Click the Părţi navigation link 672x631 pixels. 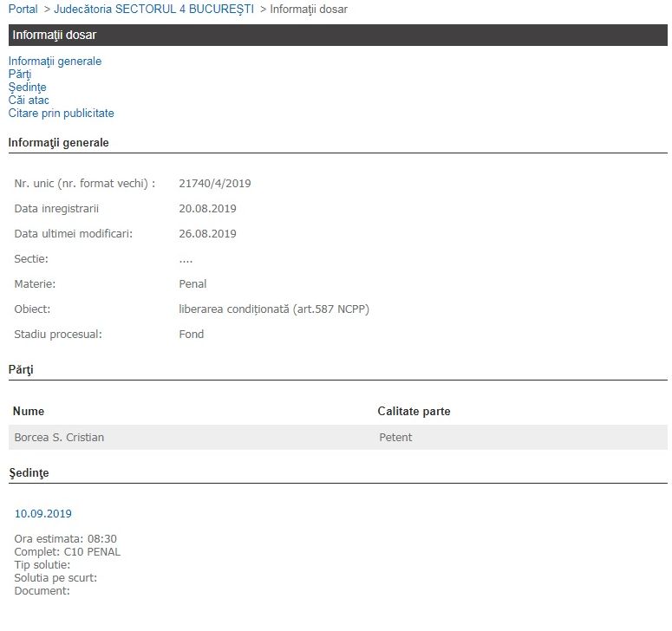click(20, 75)
